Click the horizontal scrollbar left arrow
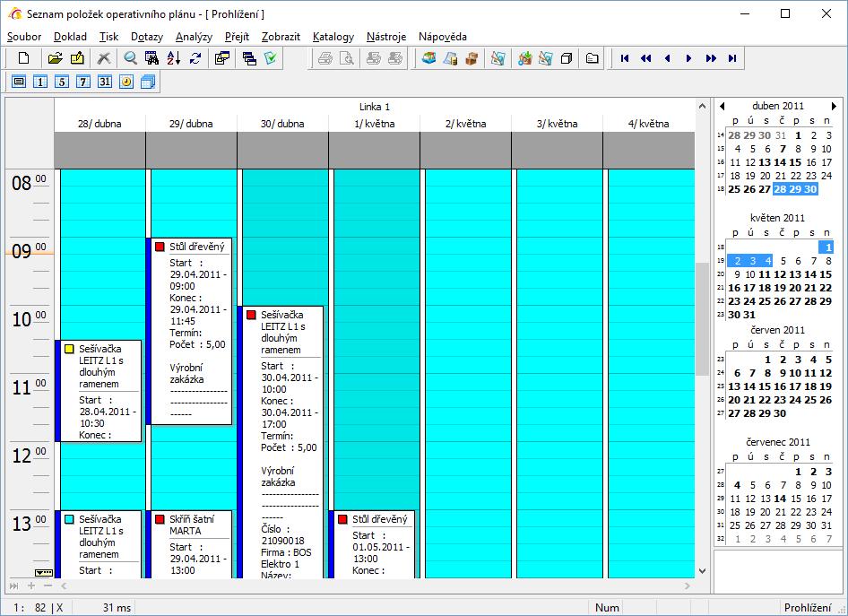Screen dimensions: 848x616 [64, 586]
